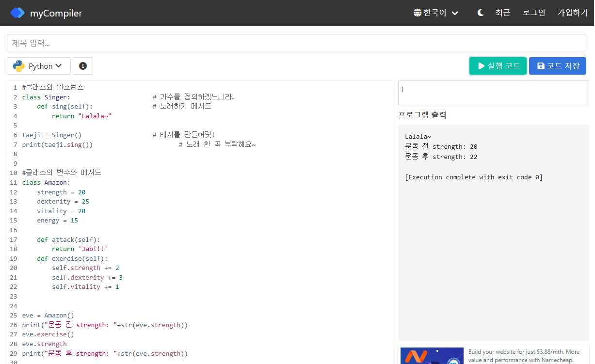595x364 pixels.
Task: Click output line "운동 후 strength: 22"
Action: 441,157
